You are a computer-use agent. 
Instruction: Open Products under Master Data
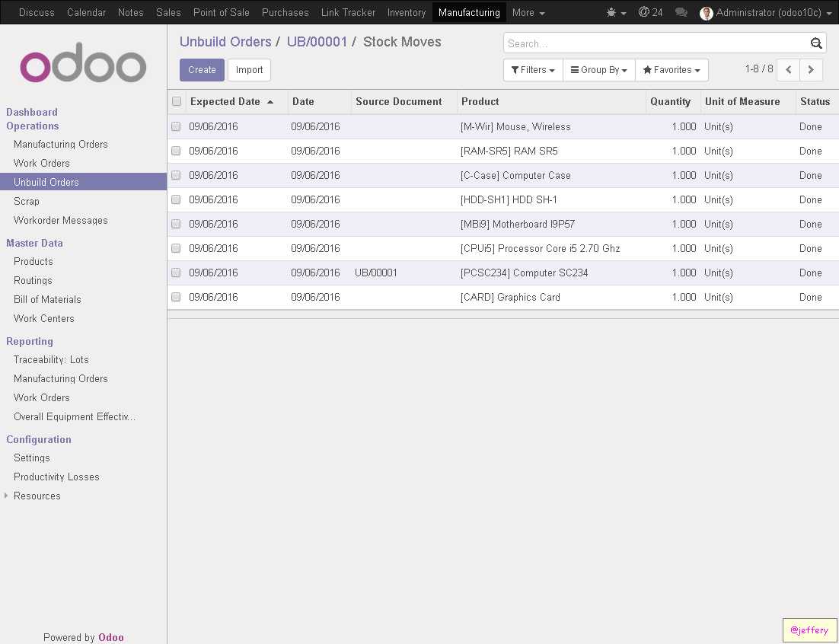pyautogui.click(x=33, y=262)
